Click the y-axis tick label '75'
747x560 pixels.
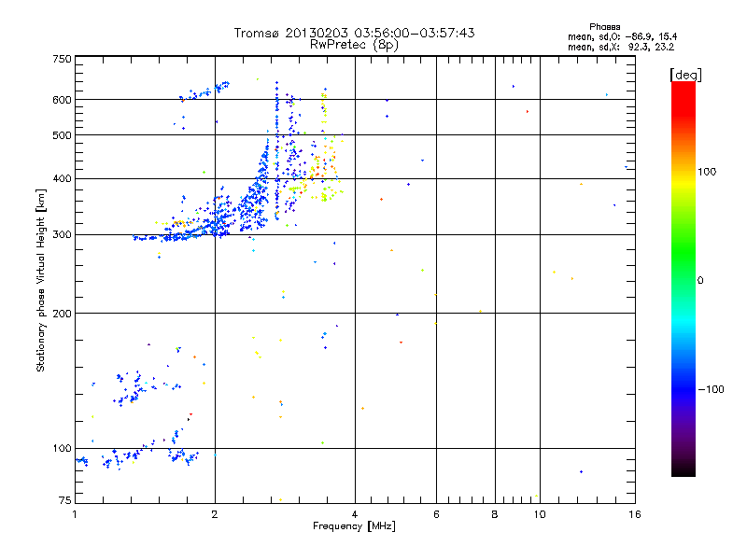pyautogui.click(x=65, y=500)
